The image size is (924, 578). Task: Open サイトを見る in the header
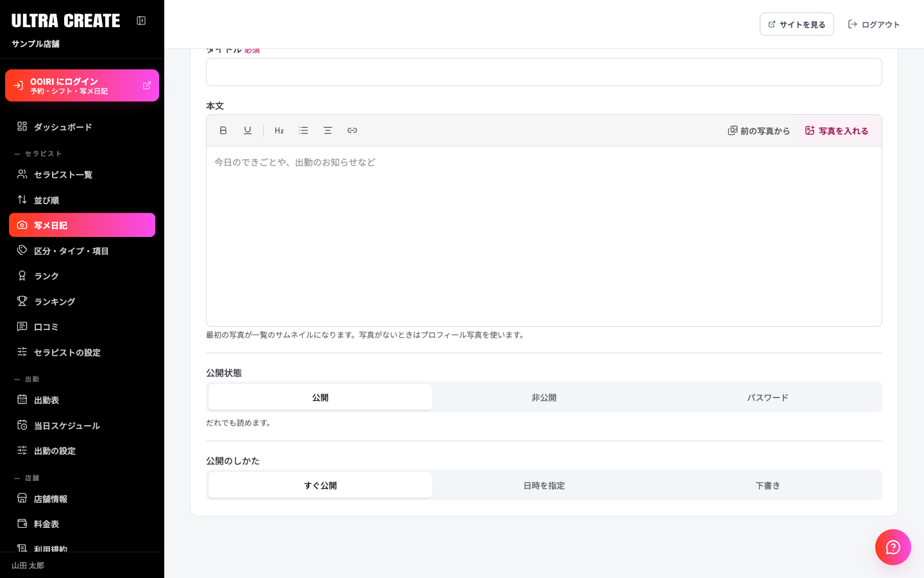tap(797, 24)
